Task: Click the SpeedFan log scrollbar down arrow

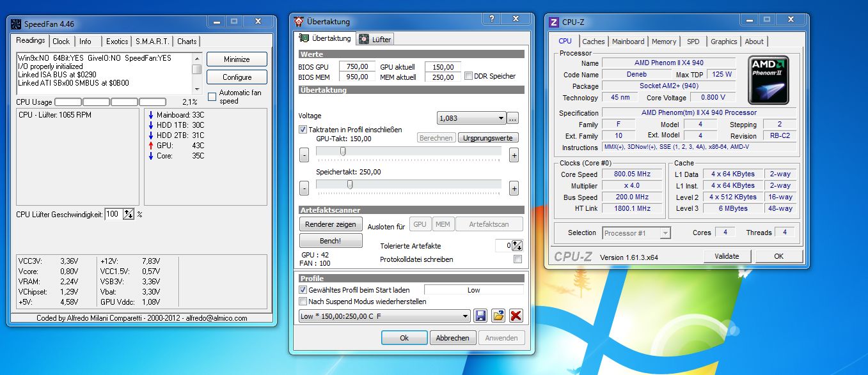Action: (197, 89)
